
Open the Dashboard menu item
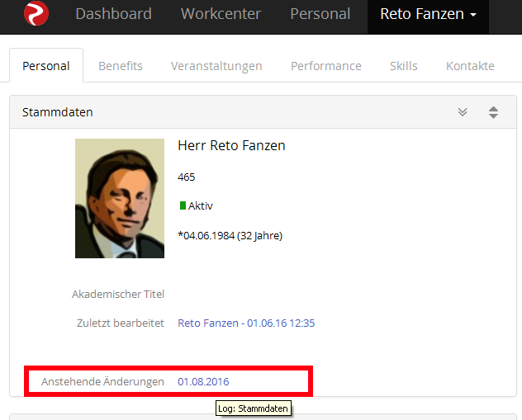[113, 14]
